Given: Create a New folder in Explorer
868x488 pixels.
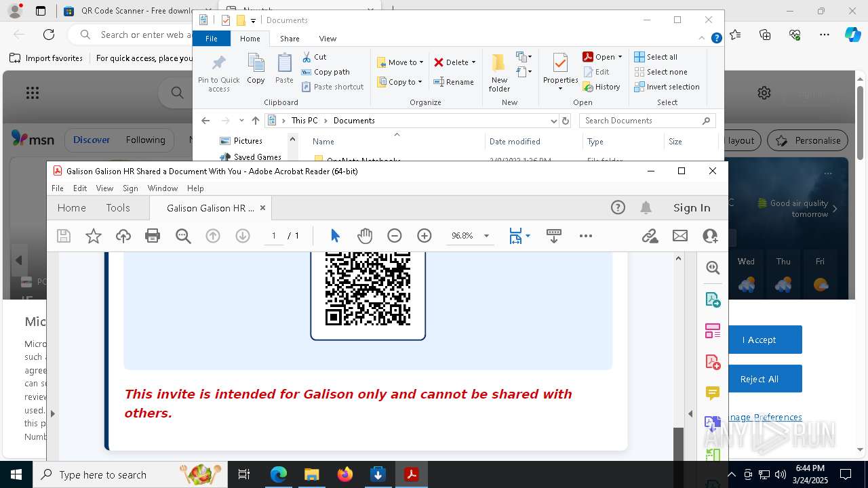Looking at the screenshot, I should pyautogui.click(x=499, y=73).
